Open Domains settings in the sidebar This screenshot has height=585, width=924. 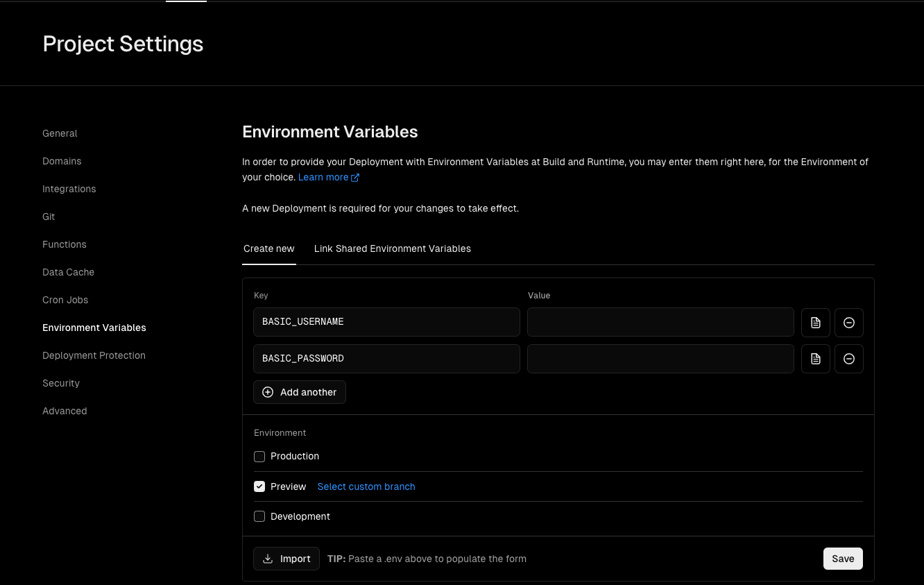point(62,161)
